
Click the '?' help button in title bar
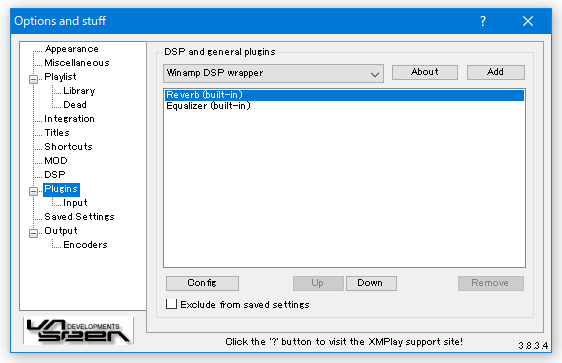click(483, 21)
